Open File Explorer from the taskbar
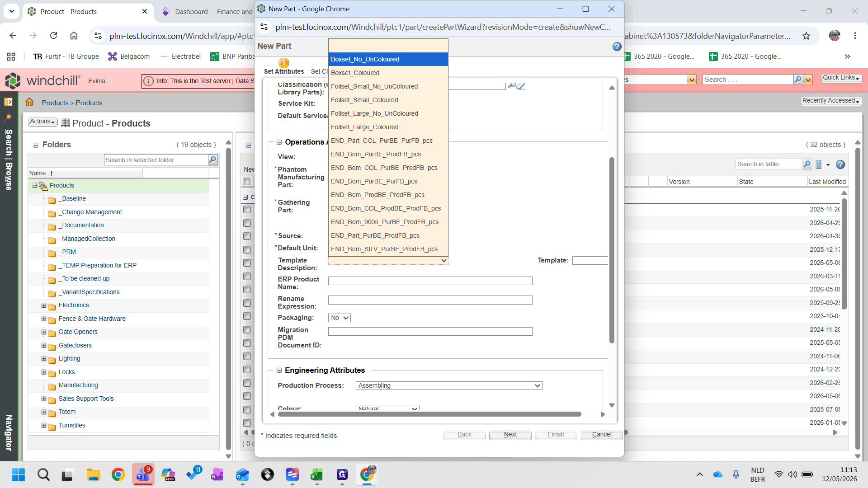Image resolution: width=868 pixels, height=488 pixels. (x=93, y=474)
